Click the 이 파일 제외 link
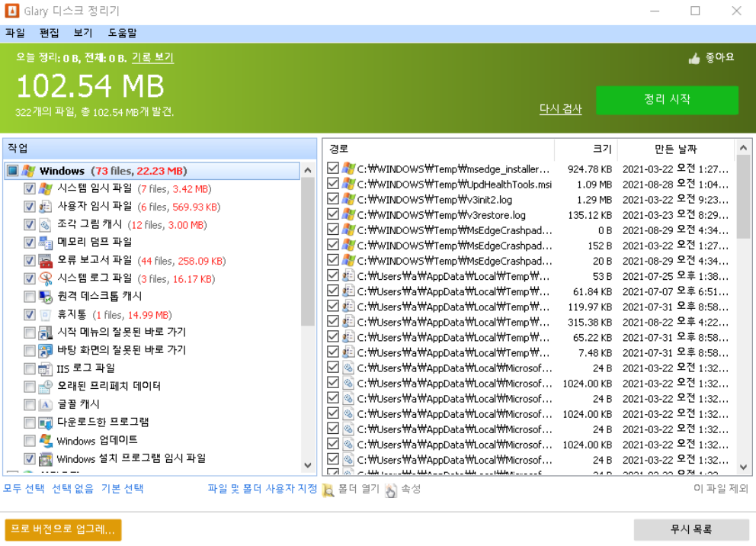756x546 pixels. [x=720, y=489]
